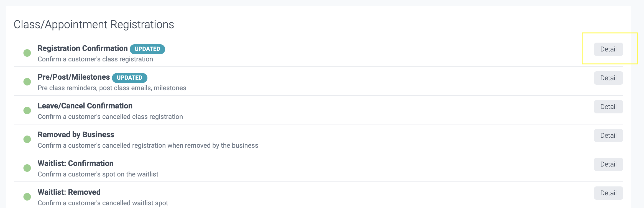Image resolution: width=644 pixels, height=208 pixels.
Task: Click UPDATED badge beside Pre/Post/Milestones
Action: pos(129,78)
